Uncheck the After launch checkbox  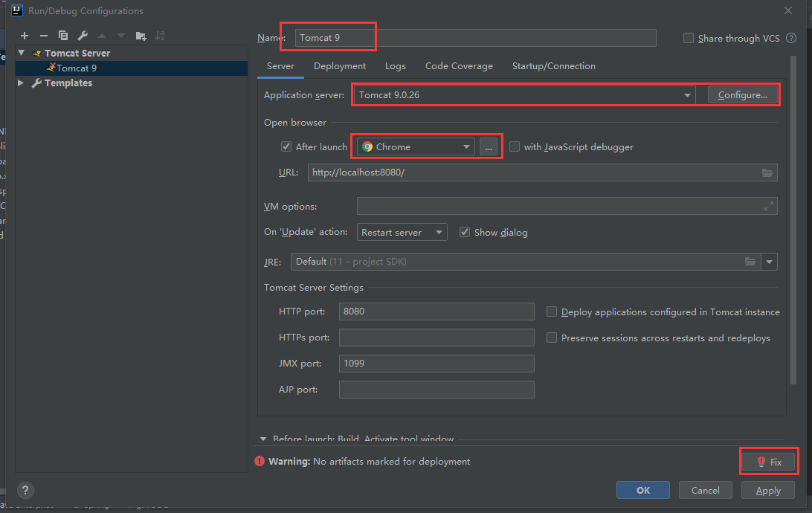coord(286,146)
